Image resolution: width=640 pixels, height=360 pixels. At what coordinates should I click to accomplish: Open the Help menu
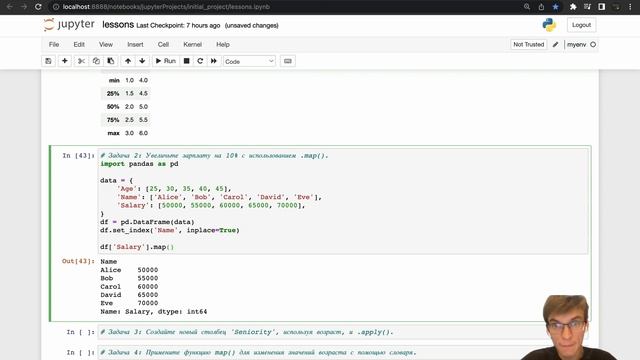click(x=223, y=44)
